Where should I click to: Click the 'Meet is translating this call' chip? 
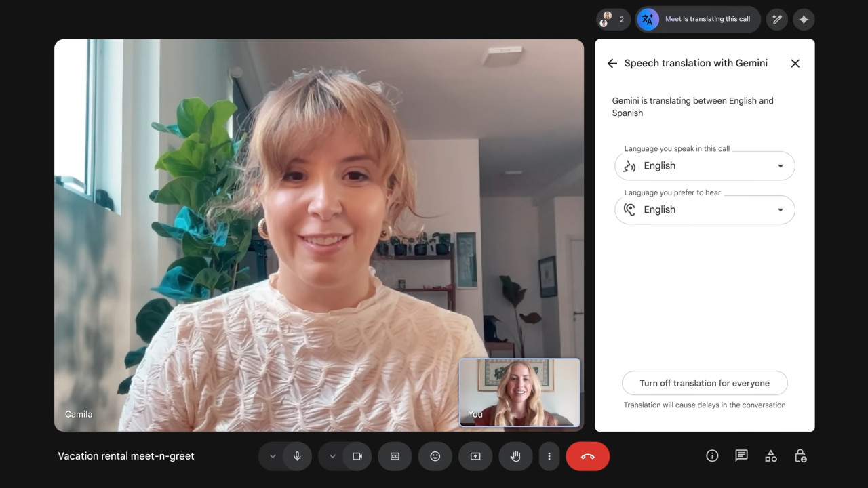tap(698, 19)
